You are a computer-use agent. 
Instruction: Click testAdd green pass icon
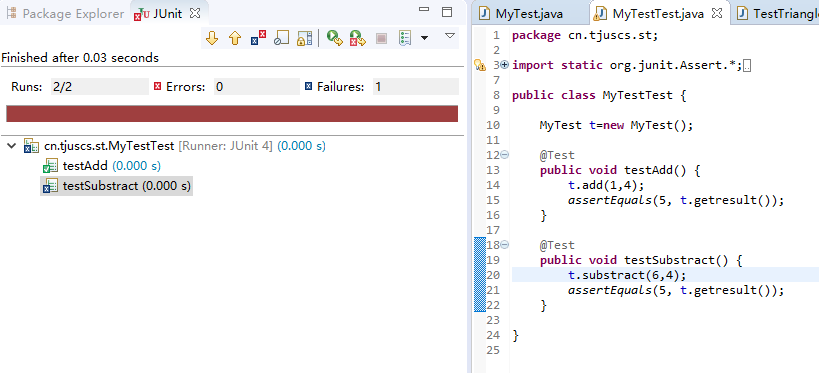point(50,167)
